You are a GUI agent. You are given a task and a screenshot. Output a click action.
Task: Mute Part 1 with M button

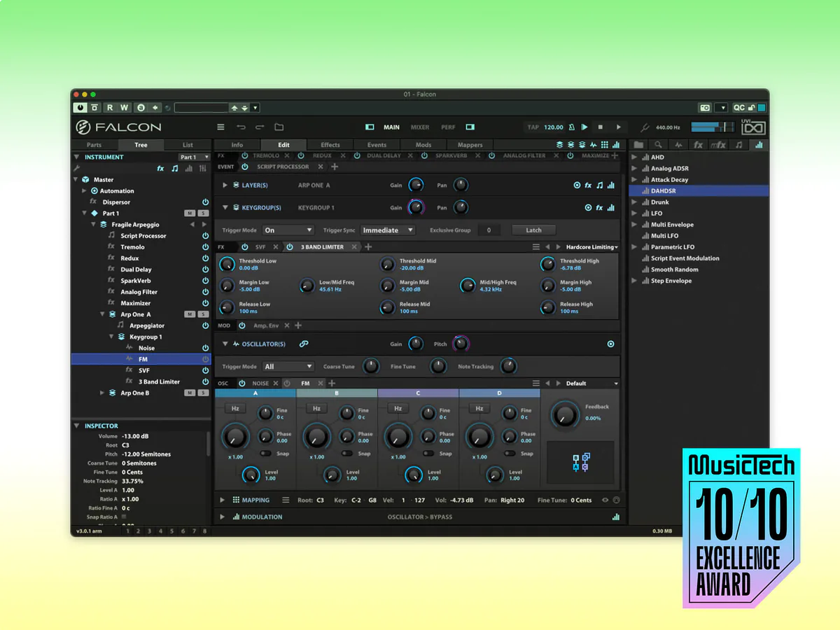(x=190, y=213)
